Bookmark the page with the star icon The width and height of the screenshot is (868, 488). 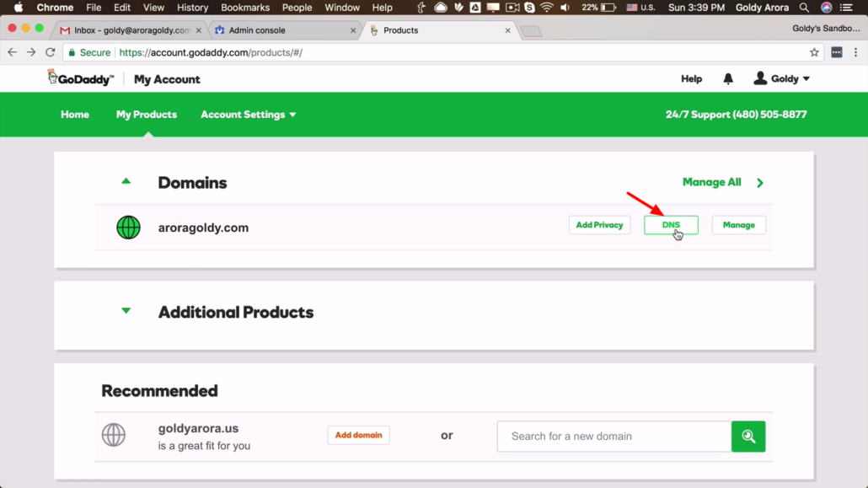click(x=814, y=52)
